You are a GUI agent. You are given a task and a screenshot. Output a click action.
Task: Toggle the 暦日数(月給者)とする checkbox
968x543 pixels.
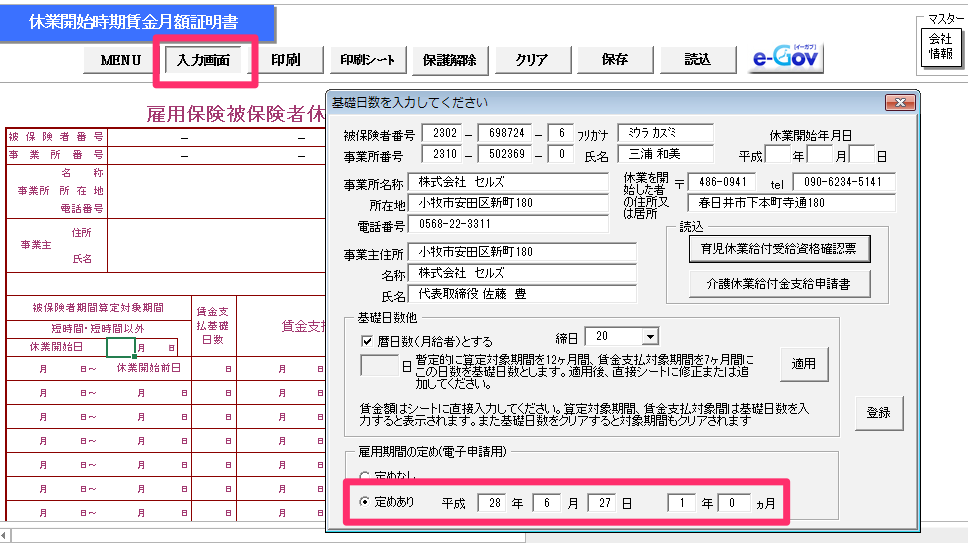click(367, 340)
